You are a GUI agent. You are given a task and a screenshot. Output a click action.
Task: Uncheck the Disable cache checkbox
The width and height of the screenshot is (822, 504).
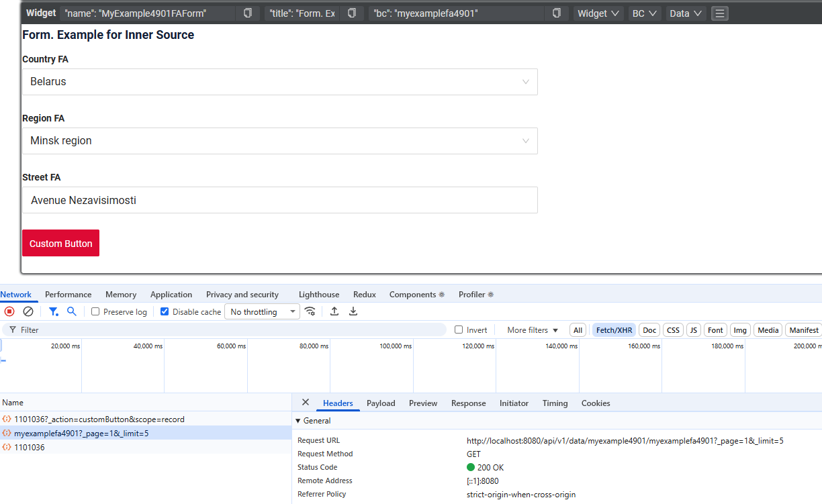click(x=165, y=312)
